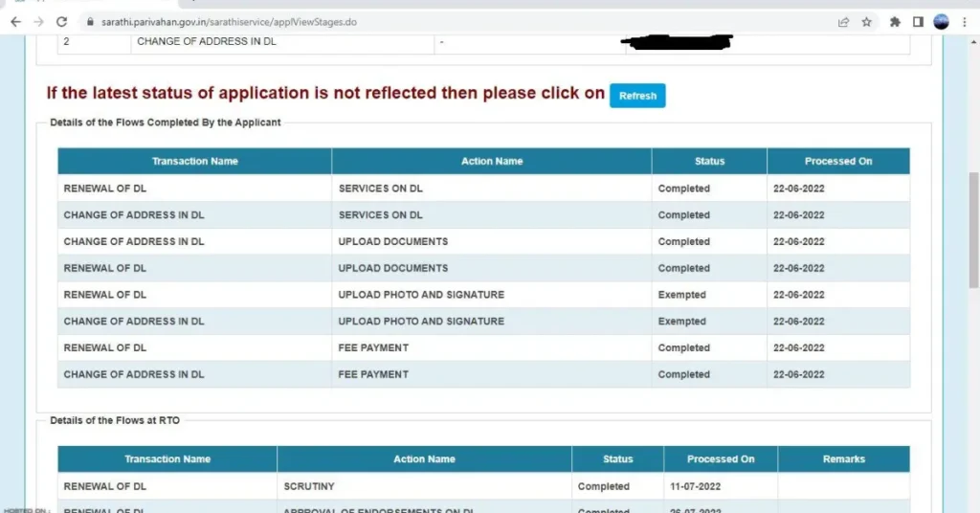Click 22-06-2022 date in Change Address fee row
The image size is (980, 513).
click(x=799, y=374)
